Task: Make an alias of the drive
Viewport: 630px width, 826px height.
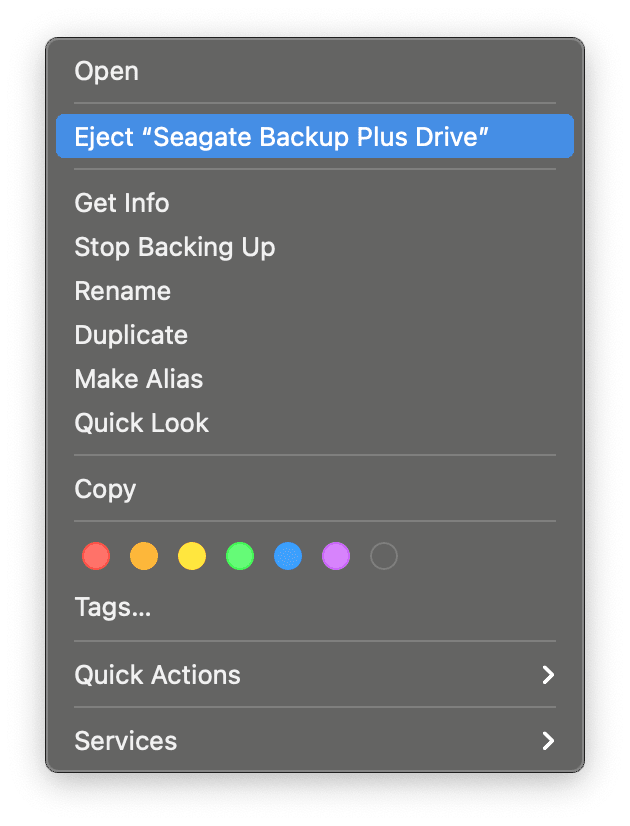Action: 139,379
